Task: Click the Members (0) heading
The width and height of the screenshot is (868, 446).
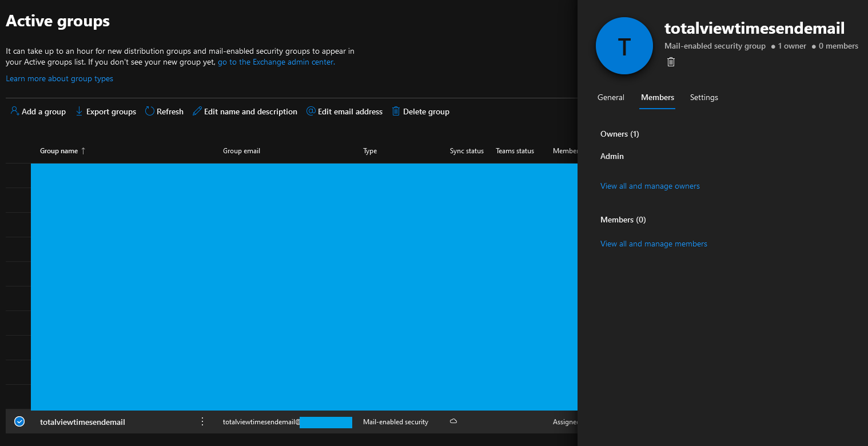Action: coord(623,220)
